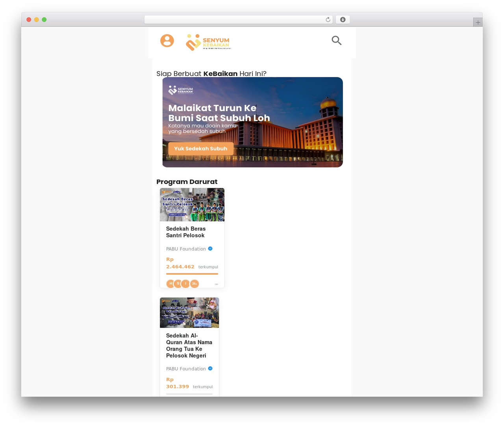
Task: Close the browser window with red button
Action: pyautogui.click(x=29, y=20)
